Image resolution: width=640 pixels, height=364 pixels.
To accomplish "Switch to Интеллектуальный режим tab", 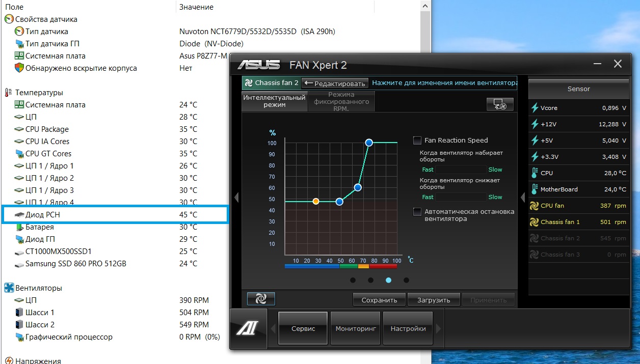I will [x=275, y=101].
